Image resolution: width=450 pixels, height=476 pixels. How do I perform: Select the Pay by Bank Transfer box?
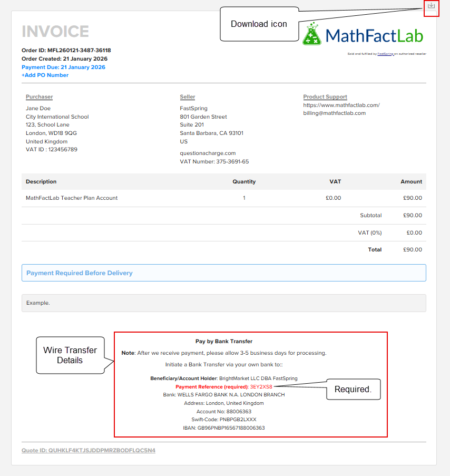point(251,385)
